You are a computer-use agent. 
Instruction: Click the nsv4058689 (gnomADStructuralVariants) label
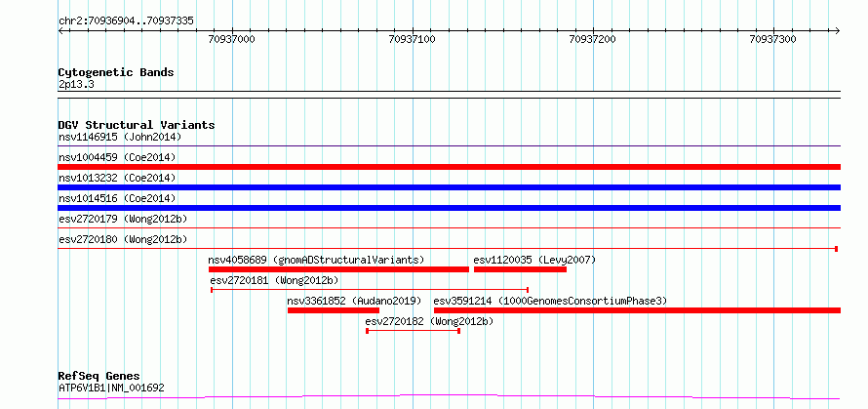(x=316, y=260)
